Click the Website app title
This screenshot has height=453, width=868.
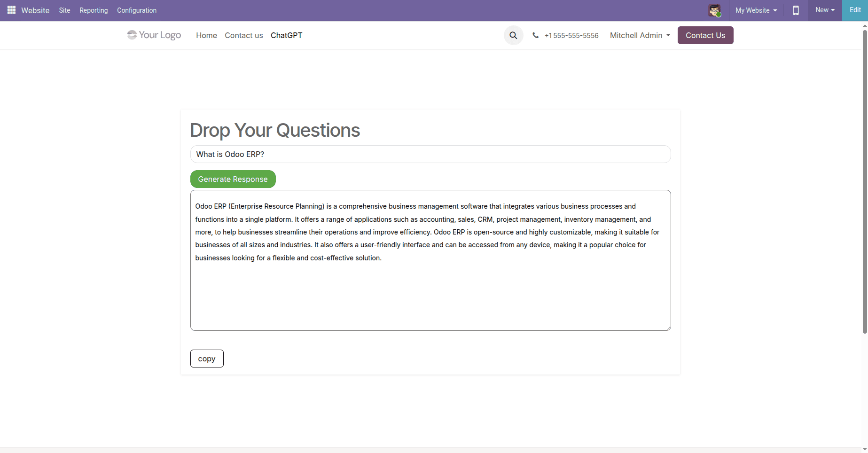35,10
